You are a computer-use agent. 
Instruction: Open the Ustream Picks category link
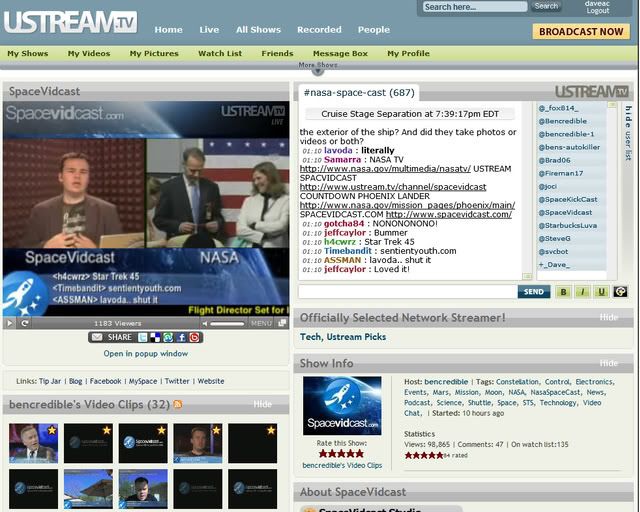(x=356, y=337)
